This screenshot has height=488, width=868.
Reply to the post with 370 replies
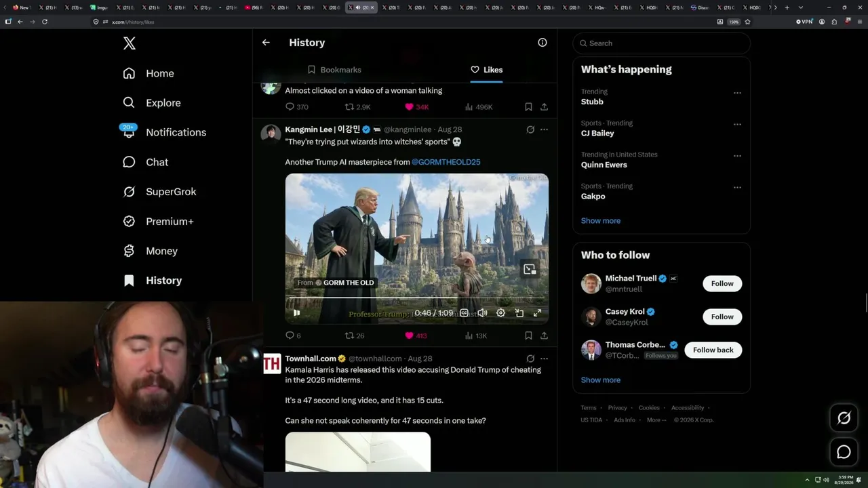297,107
